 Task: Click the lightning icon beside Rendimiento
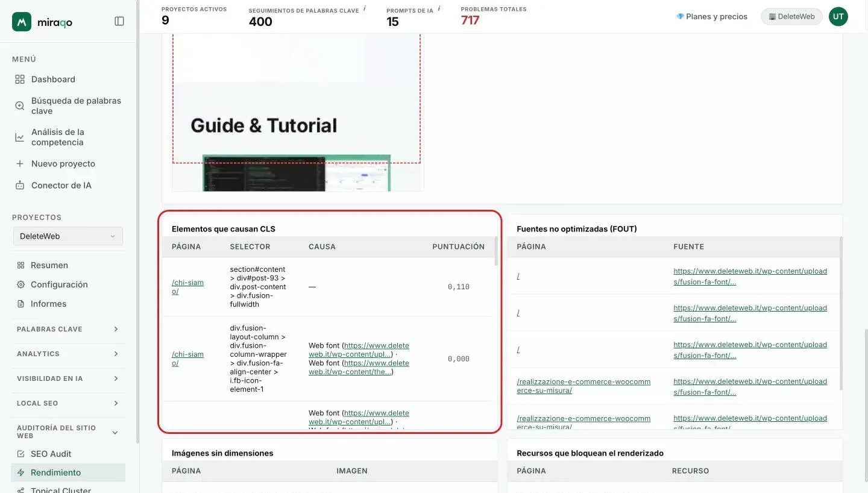pos(20,473)
